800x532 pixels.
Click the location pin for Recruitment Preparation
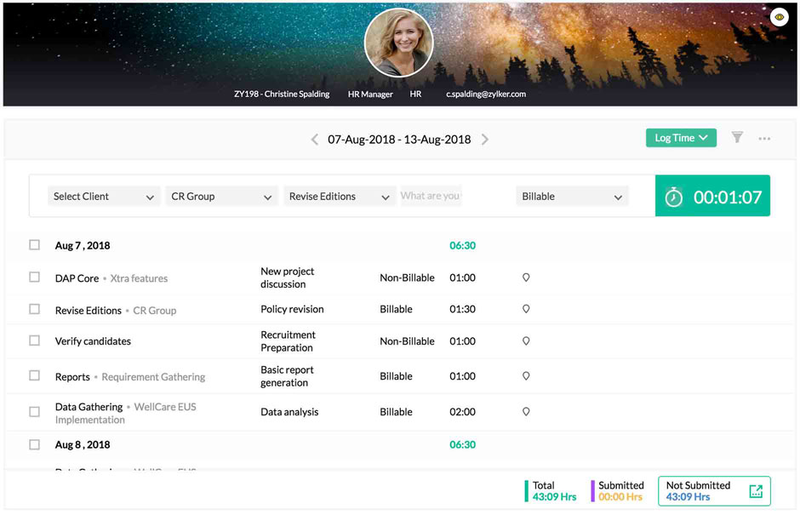click(526, 341)
